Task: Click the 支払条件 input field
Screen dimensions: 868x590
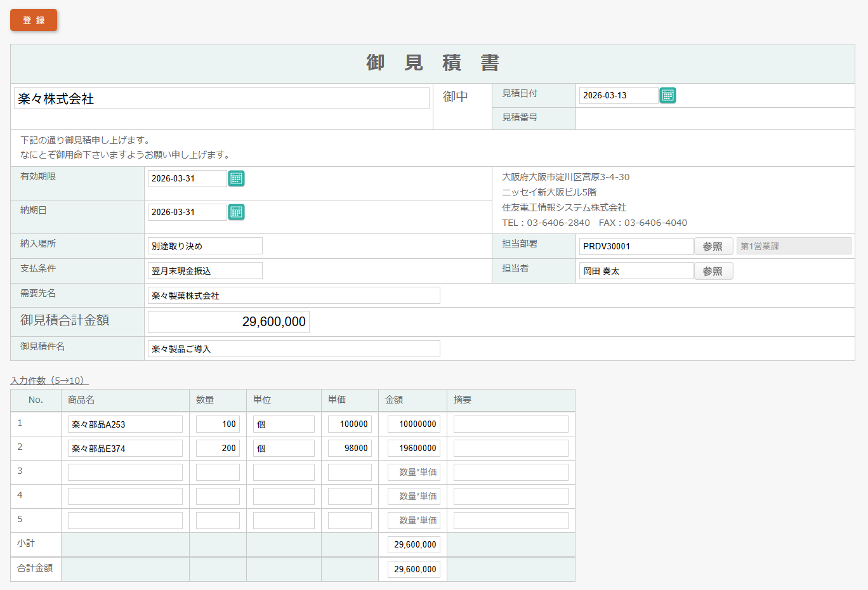Action: click(205, 271)
